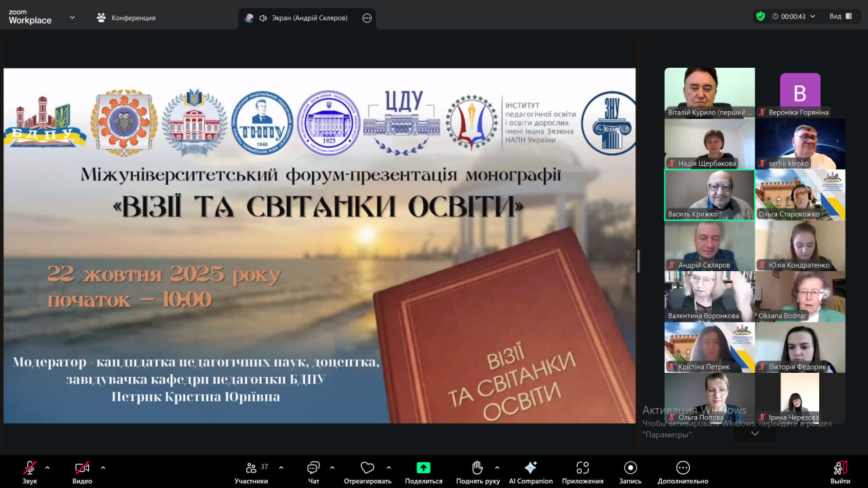Screen dimensions: 868x488
Task: Open the Chat panel
Action: pyautogui.click(x=313, y=468)
